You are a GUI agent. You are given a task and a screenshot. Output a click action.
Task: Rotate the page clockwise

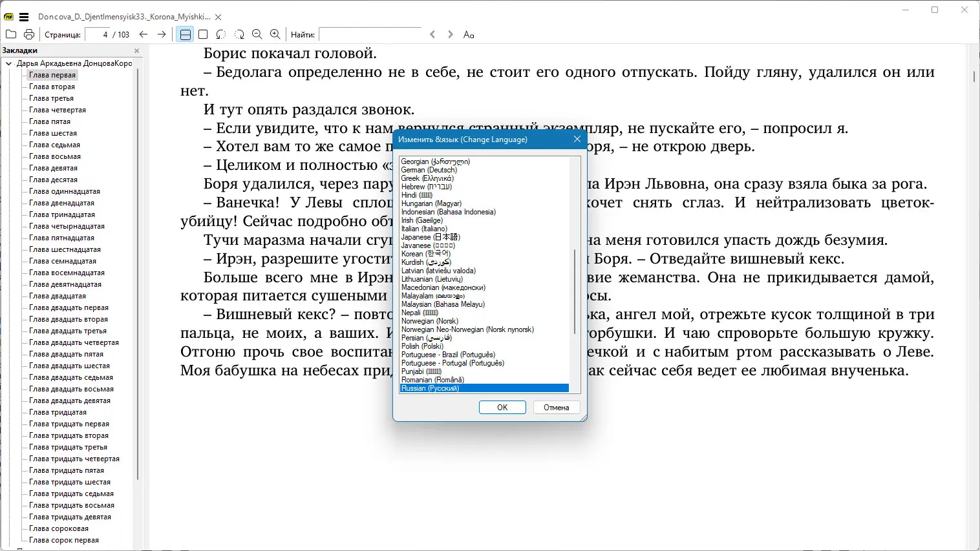tap(239, 34)
